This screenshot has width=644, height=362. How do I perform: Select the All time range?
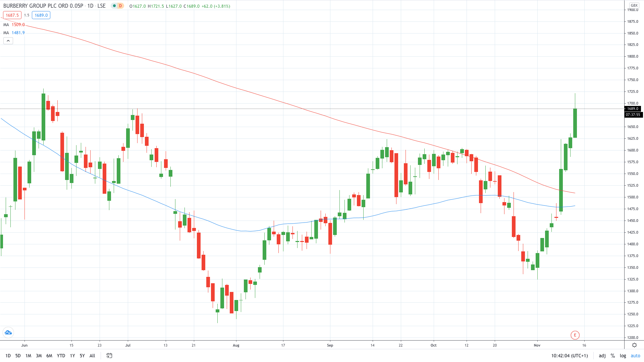point(92,356)
